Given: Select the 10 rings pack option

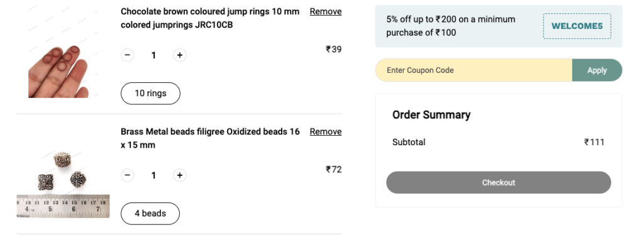Looking at the screenshot, I should point(150,94).
